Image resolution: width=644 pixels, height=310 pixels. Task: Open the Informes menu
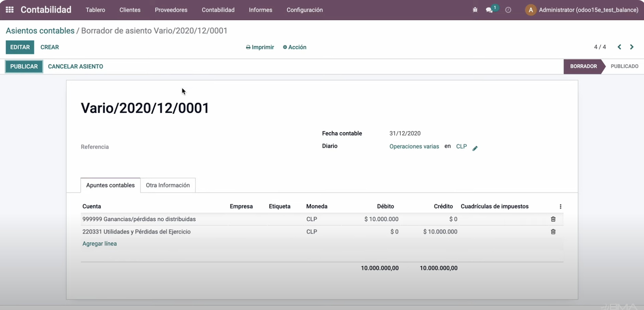pos(260,10)
